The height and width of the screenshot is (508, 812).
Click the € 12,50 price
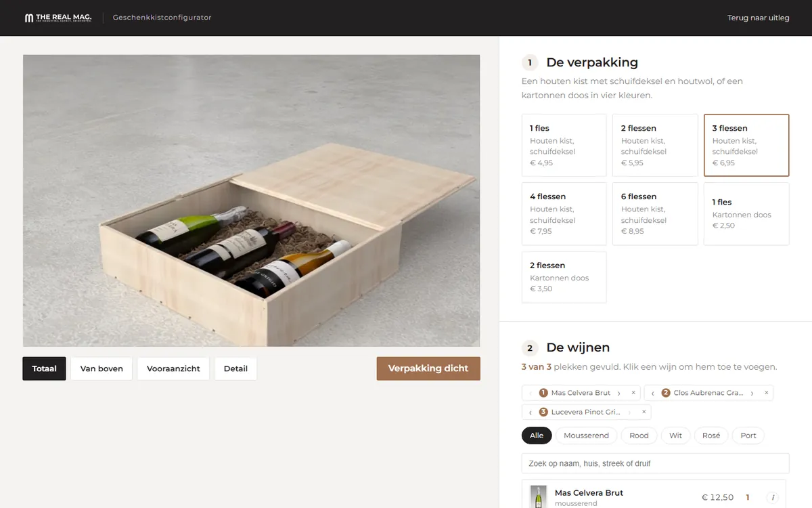point(717,497)
